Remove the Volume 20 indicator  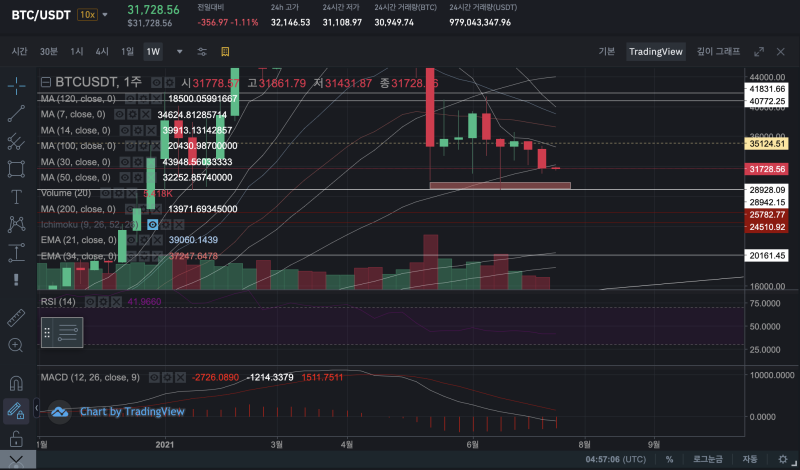[x=132, y=193]
